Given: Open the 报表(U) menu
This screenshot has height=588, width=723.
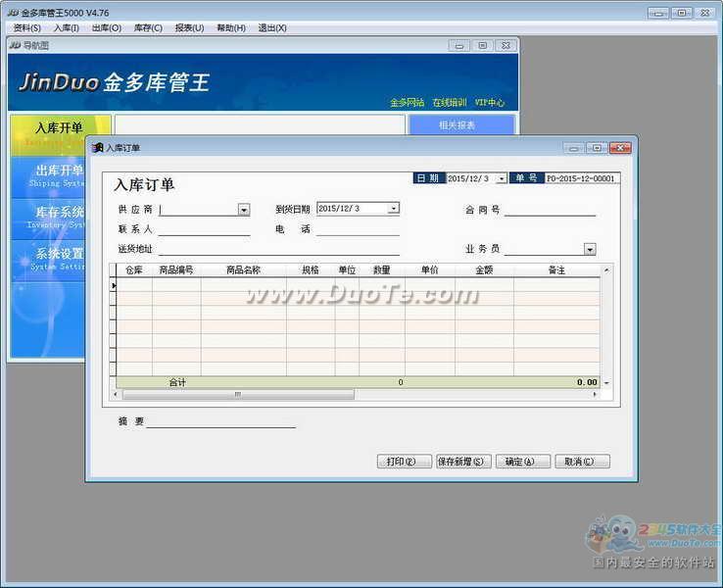Looking at the screenshot, I should [189, 27].
